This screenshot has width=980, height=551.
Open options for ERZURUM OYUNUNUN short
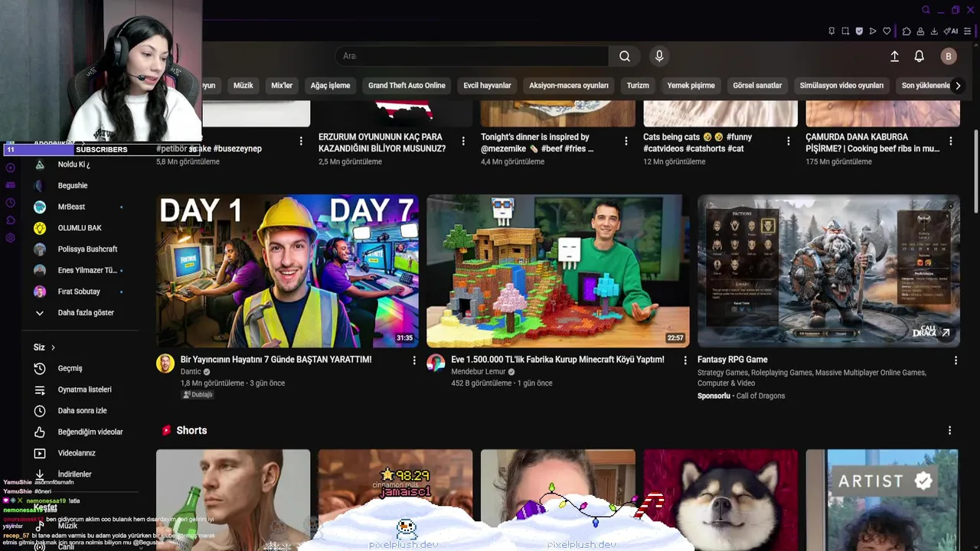[x=463, y=141]
